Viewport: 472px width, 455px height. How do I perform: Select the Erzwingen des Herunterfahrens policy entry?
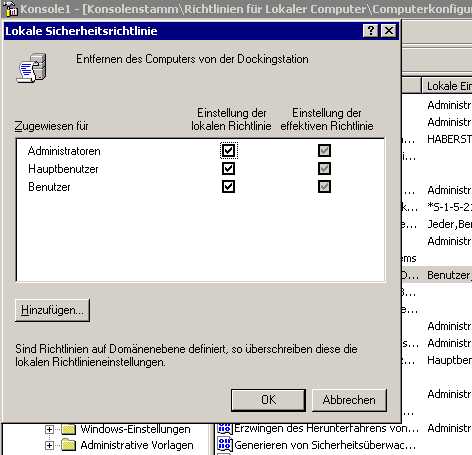pyautogui.click(x=326, y=428)
